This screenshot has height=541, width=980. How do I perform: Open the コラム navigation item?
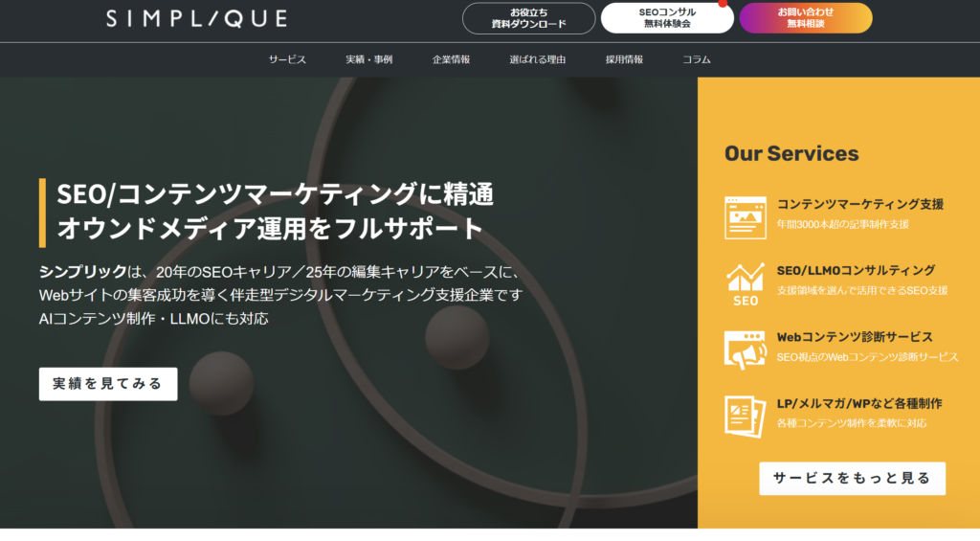tap(697, 59)
